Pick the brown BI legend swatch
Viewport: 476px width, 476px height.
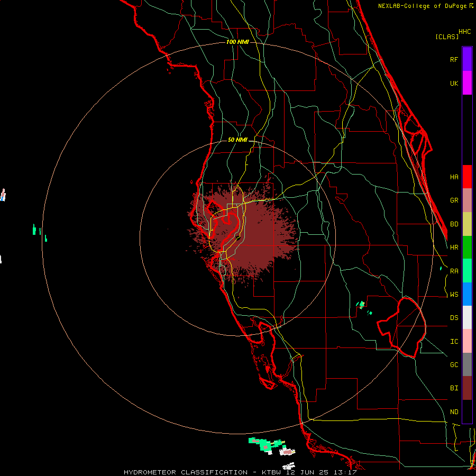[467, 388]
